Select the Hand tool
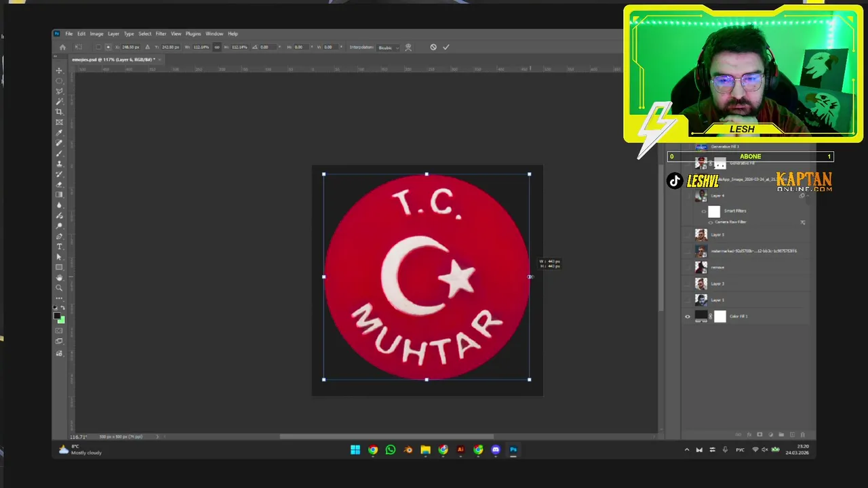The width and height of the screenshot is (868, 488). coord(59,278)
